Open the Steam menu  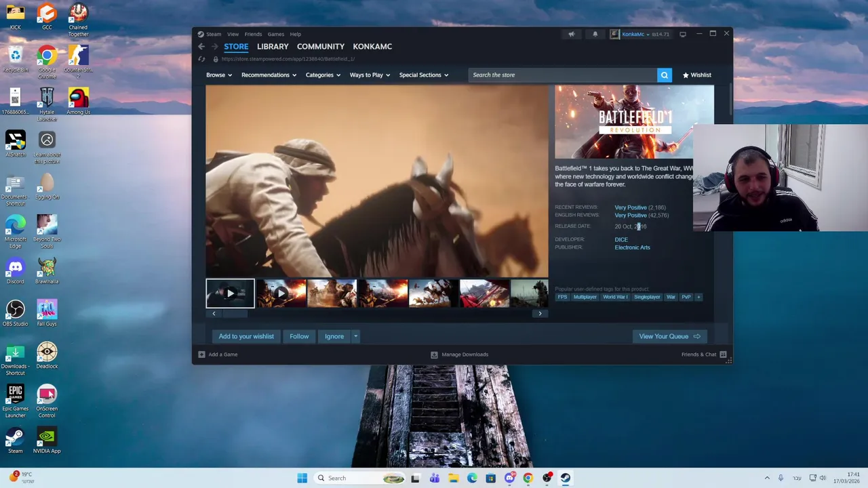[214, 34]
